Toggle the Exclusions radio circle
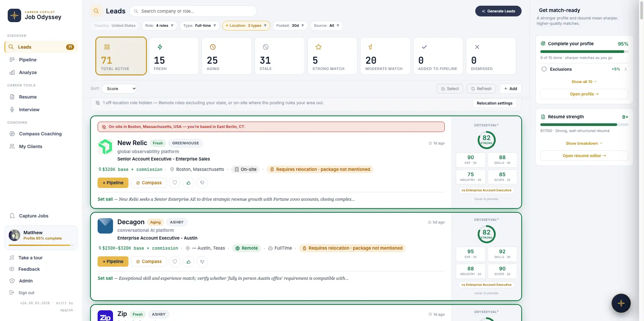Image resolution: width=644 pixels, height=321 pixels. coord(544,69)
